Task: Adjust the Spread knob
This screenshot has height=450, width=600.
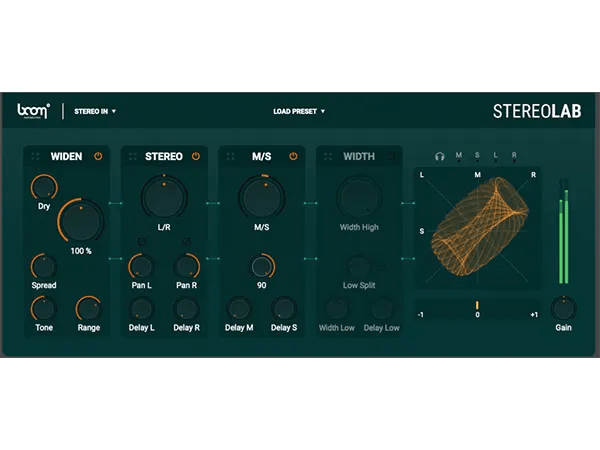Action: 44,266
